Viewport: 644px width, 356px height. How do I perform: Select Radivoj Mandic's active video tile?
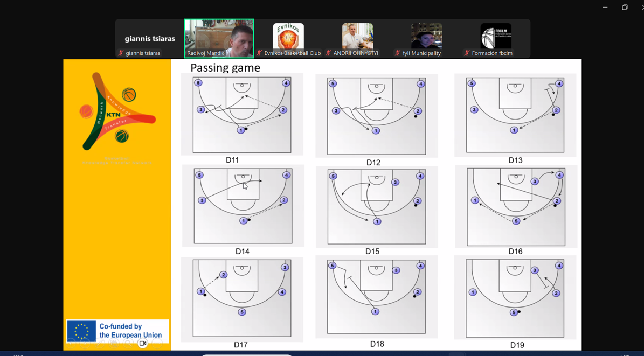pos(219,38)
